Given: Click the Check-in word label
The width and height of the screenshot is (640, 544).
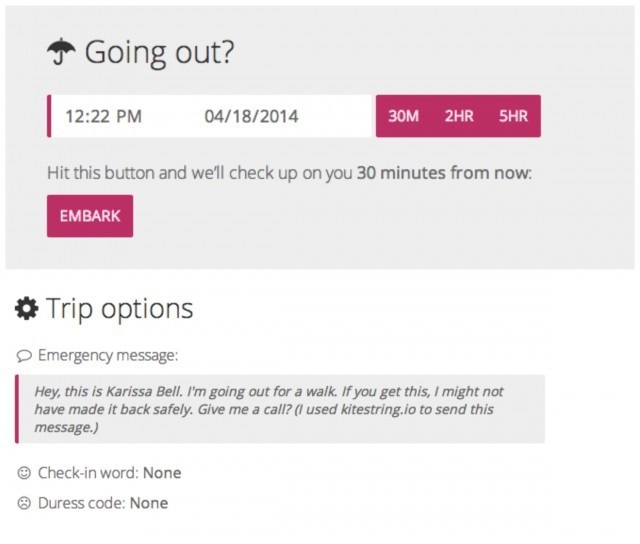Looking at the screenshot, I should (x=89, y=473).
